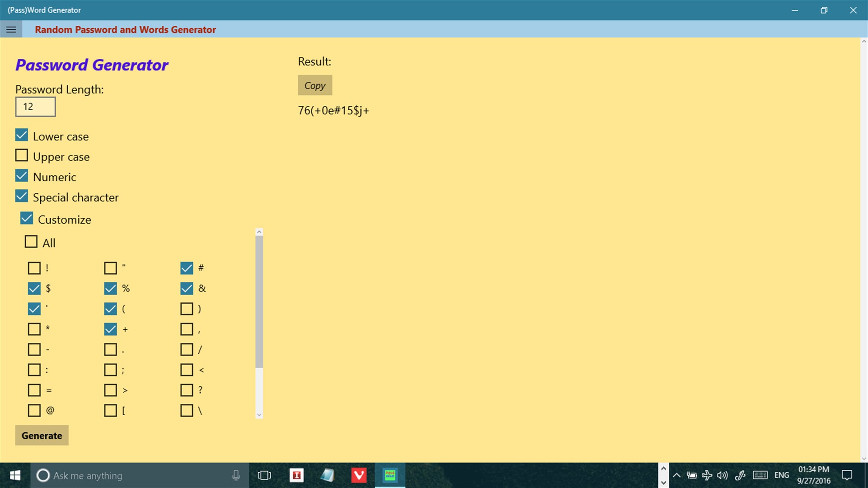Enable the comma checkbox

pos(187,329)
